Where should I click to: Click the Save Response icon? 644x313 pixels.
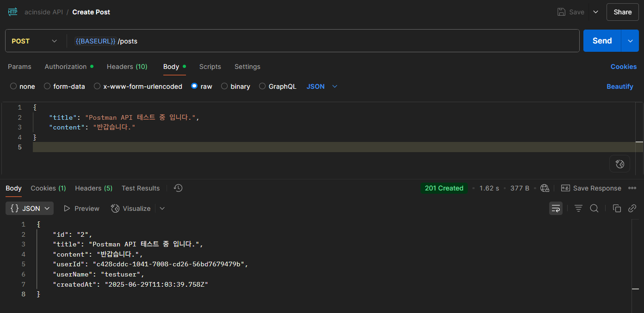click(x=565, y=188)
